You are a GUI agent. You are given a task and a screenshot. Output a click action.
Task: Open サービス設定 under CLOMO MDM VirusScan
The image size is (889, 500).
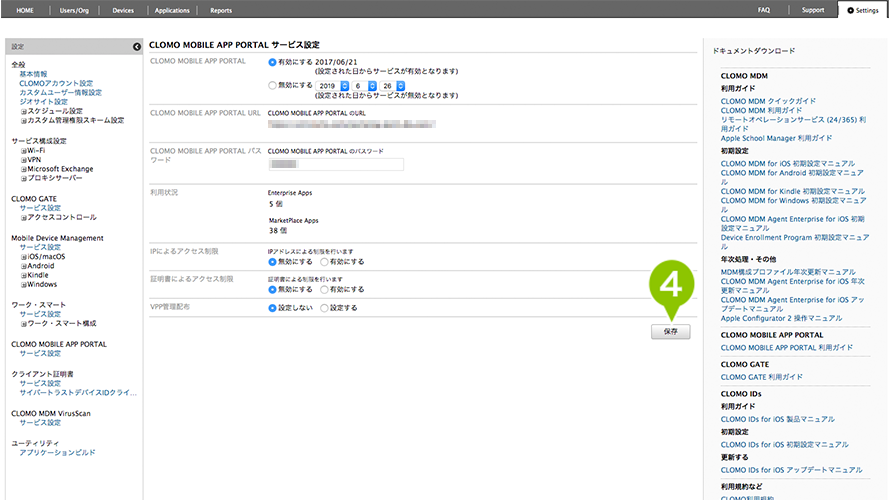(x=40, y=422)
